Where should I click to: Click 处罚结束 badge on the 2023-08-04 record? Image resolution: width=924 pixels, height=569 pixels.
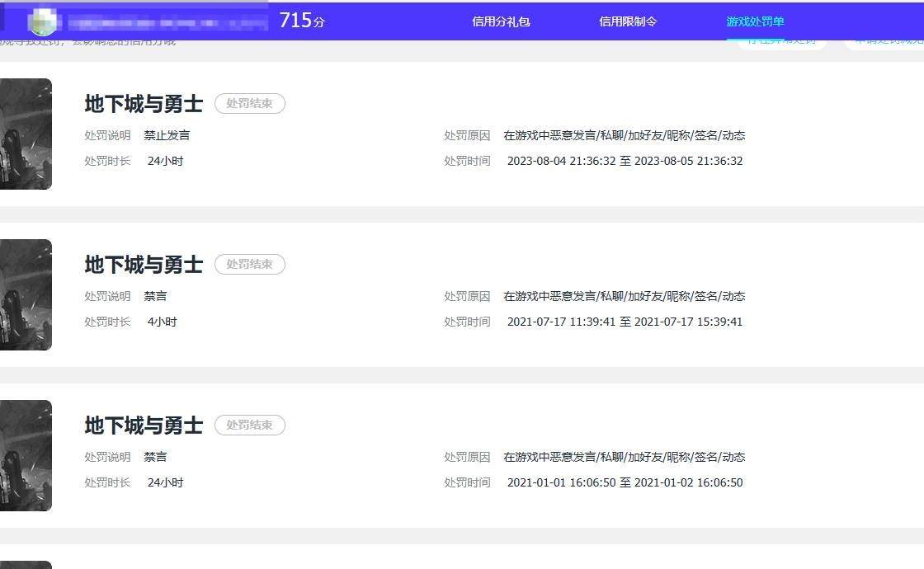(x=250, y=104)
